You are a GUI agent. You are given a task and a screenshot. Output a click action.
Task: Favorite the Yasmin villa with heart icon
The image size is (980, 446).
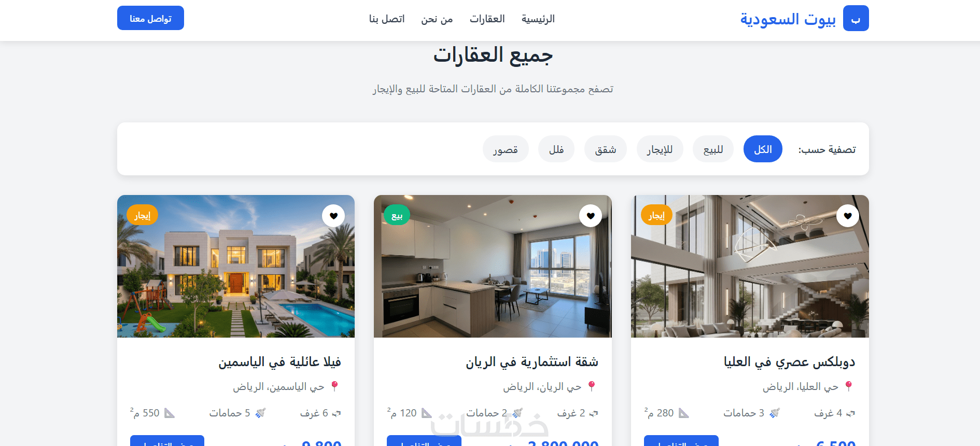coord(333,216)
